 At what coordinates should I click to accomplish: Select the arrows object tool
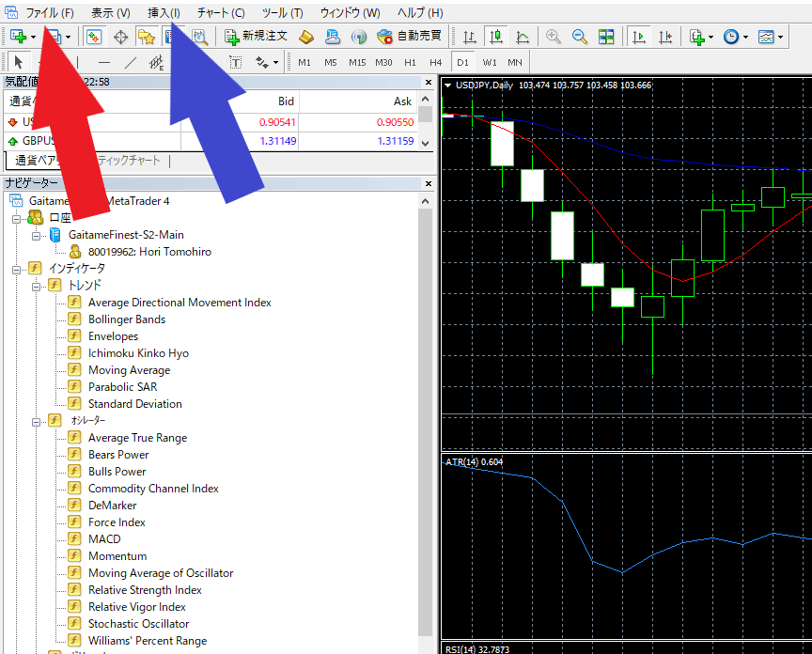click(262, 63)
